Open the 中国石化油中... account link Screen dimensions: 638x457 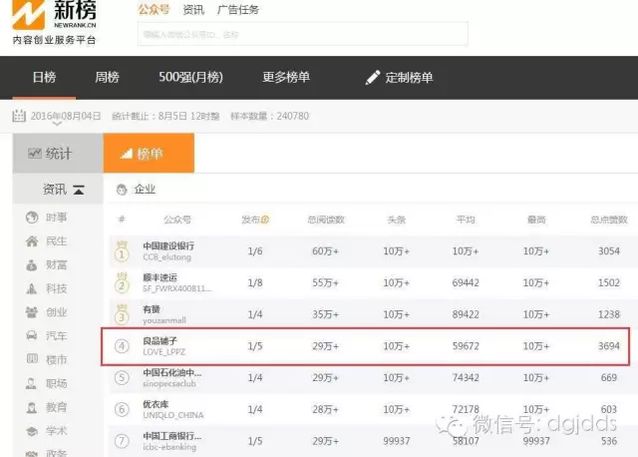coord(172,372)
